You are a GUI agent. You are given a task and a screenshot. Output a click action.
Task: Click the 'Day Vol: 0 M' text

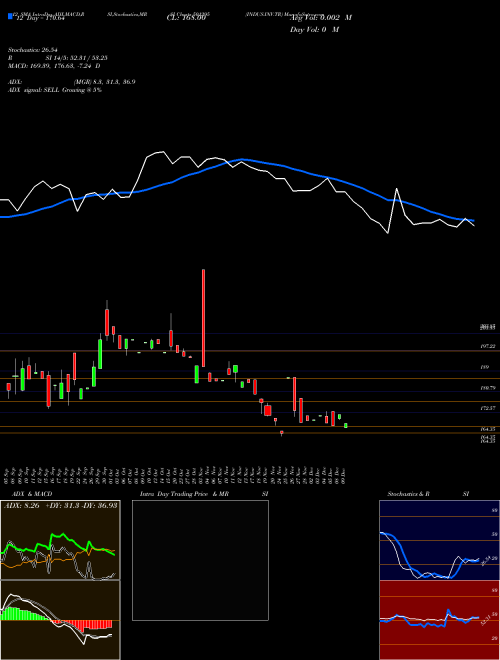[x=314, y=30]
